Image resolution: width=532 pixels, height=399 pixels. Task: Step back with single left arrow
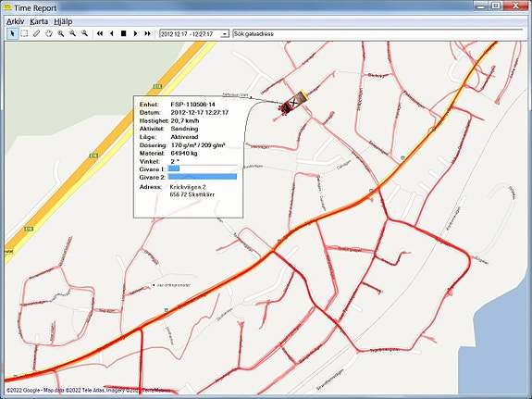(x=112, y=33)
